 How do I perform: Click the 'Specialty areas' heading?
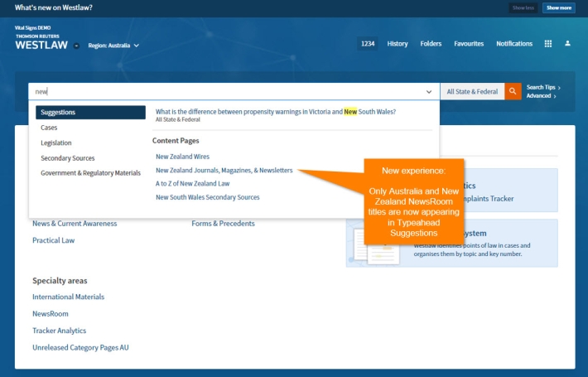click(x=60, y=281)
